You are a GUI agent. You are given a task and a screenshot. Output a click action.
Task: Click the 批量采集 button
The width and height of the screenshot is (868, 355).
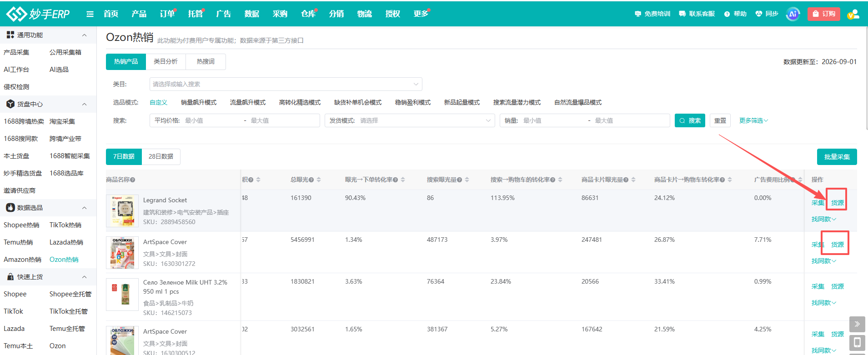pyautogui.click(x=837, y=157)
